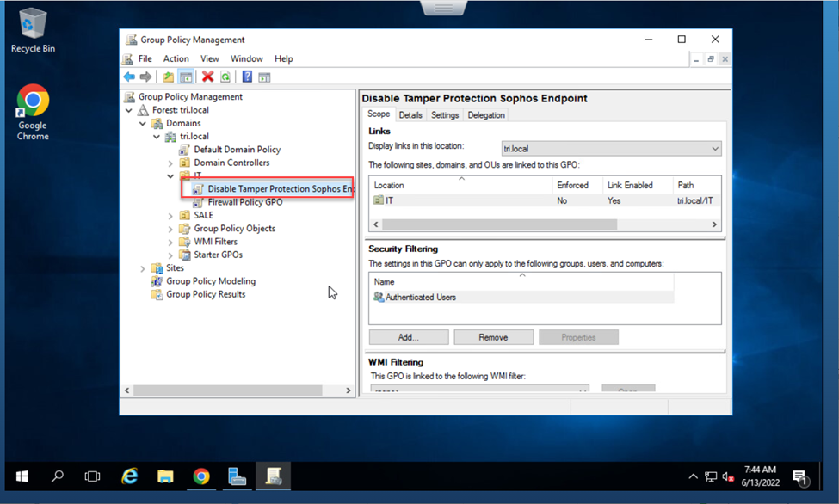Screen dimensions: 839x504
Task: Collapse the tri.local domain node
Action: [x=157, y=137]
